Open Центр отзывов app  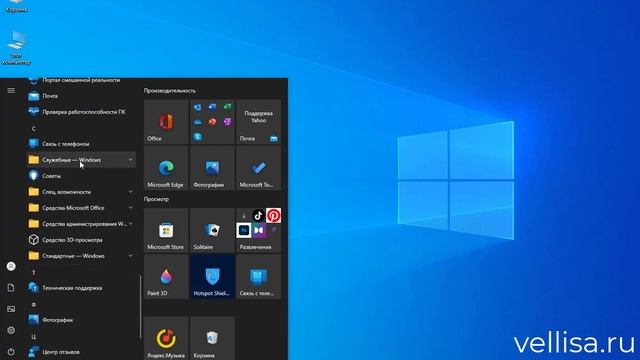pos(81,352)
